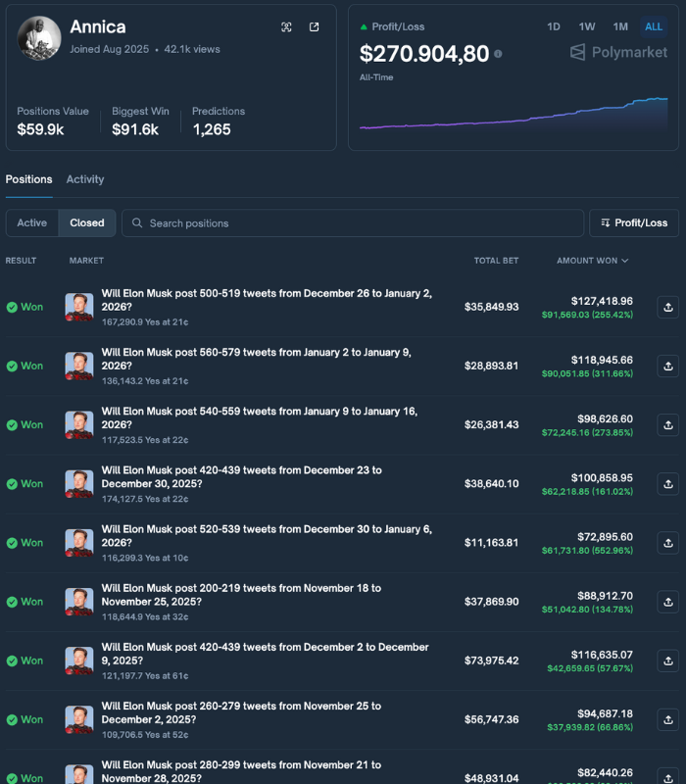The width and height of the screenshot is (686, 784).
Task: Share the December 23 to 30 market result
Action: (668, 484)
